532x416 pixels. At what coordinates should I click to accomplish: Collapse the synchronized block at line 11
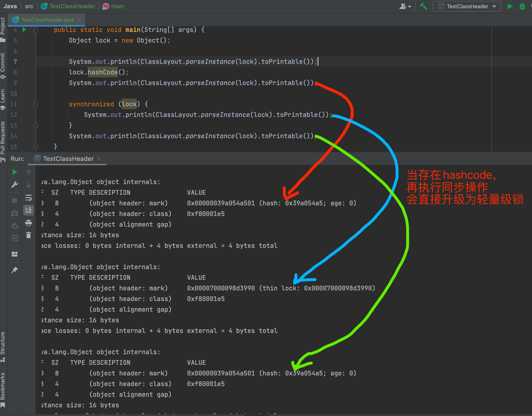point(36,105)
